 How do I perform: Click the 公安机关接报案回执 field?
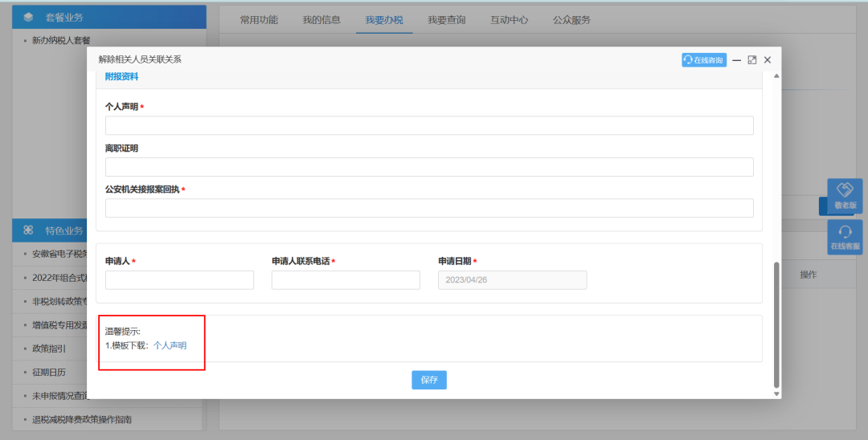point(429,208)
